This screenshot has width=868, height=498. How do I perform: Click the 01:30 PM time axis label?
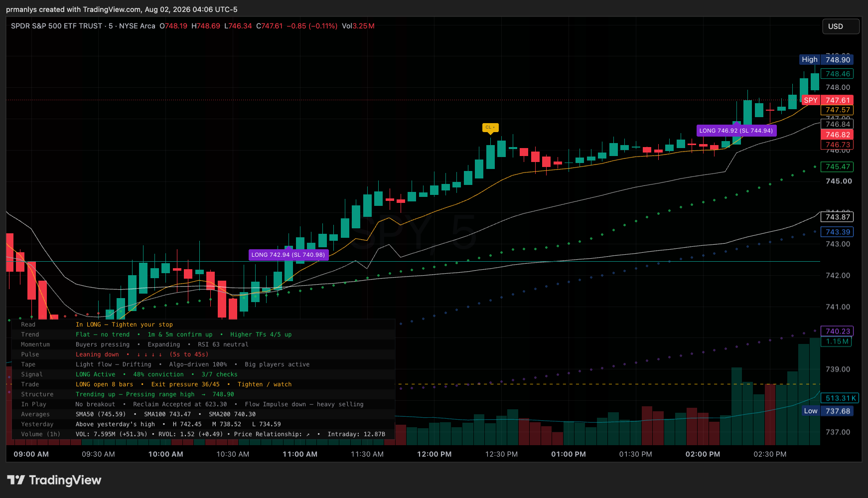[636, 454]
